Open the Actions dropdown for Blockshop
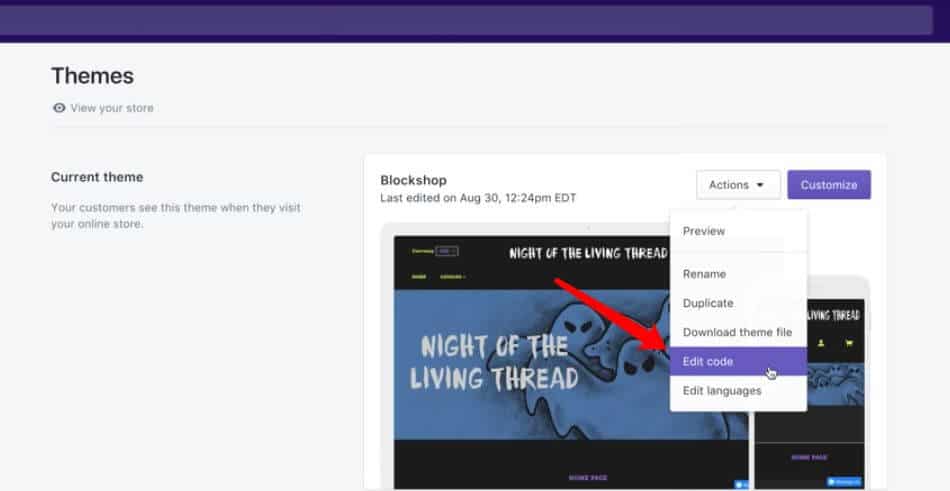Screen dimensions: 950x491 [x=738, y=185]
